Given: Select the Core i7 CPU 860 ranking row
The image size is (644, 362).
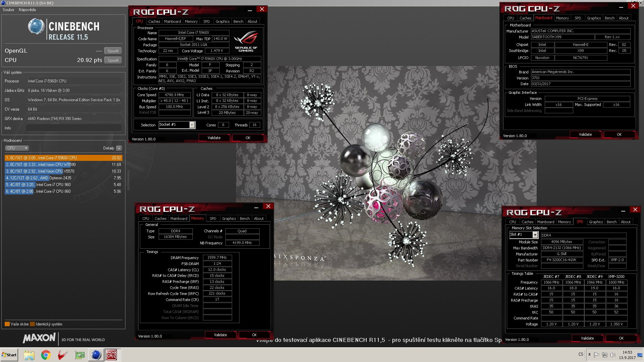Looking at the screenshot, I should click(63, 191).
